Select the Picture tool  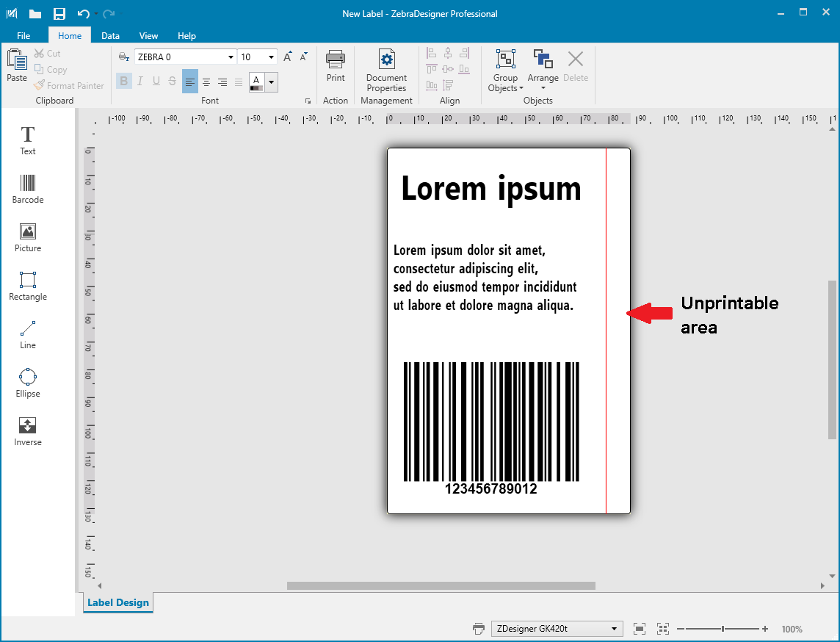(x=27, y=237)
